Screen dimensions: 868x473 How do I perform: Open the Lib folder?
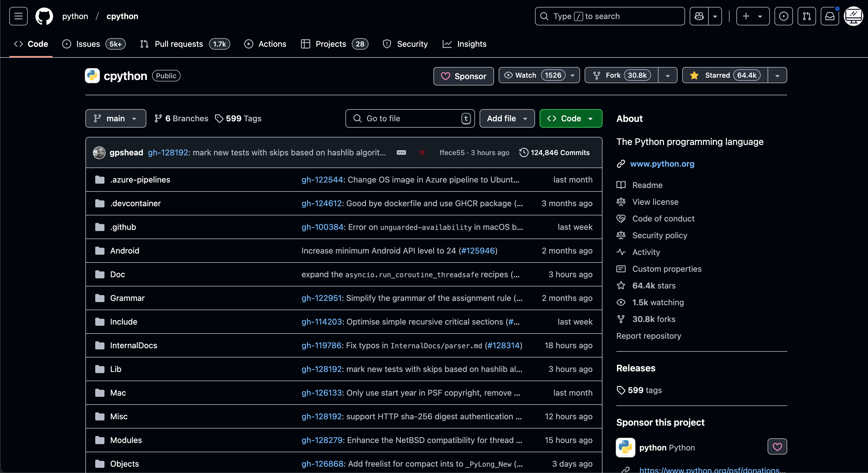coord(116,369)
